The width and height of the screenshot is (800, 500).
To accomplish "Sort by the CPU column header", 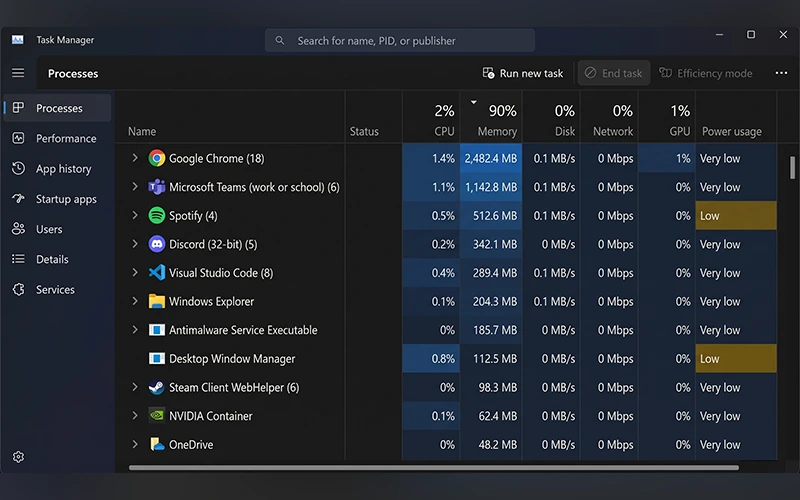I will (x=431, y=117).
